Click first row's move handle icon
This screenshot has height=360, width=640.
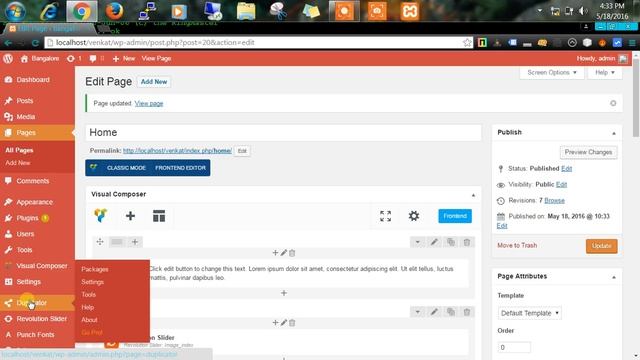100,242
